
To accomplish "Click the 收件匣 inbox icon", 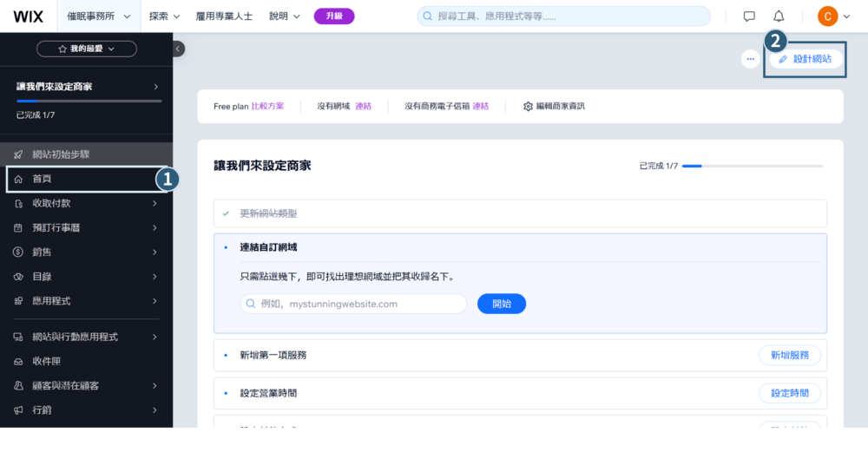I will pyautogui.click(x=18, y=361).
